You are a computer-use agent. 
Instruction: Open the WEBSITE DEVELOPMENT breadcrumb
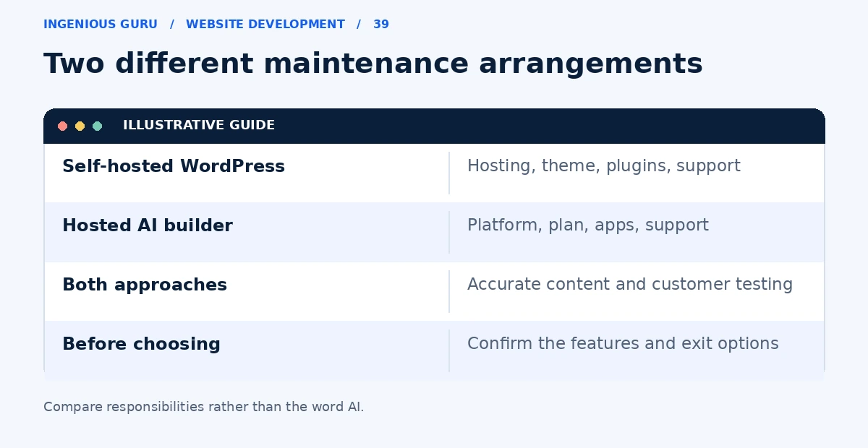coord(265,25)
